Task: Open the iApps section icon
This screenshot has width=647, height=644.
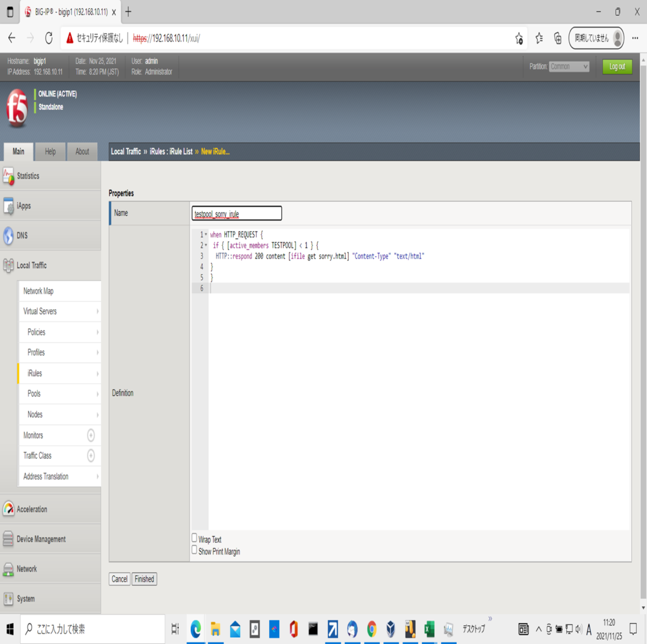Action: pos(8,206)
